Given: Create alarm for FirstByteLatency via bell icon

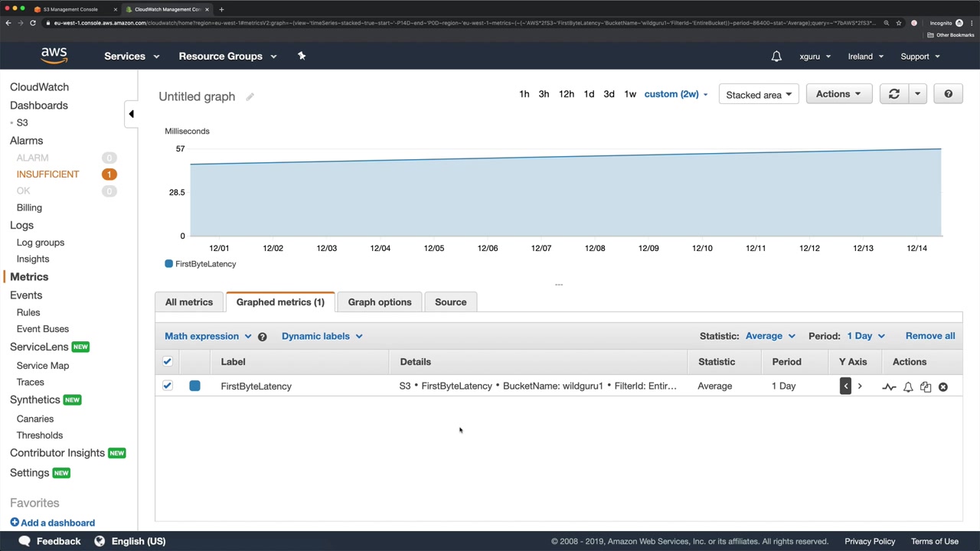Looking at the screenshot, I should point(908,387).
